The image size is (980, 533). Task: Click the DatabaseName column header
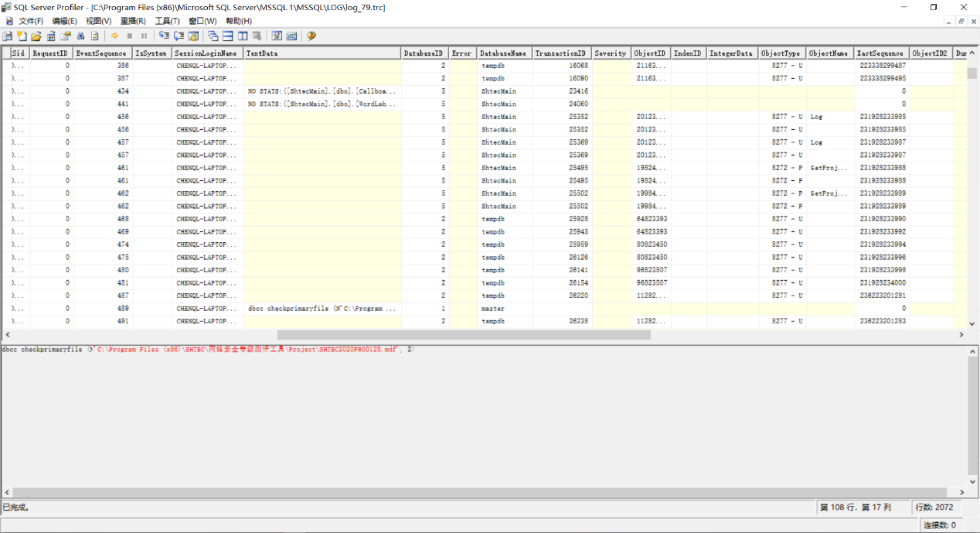pyautogui.click(x=503, y=53)
